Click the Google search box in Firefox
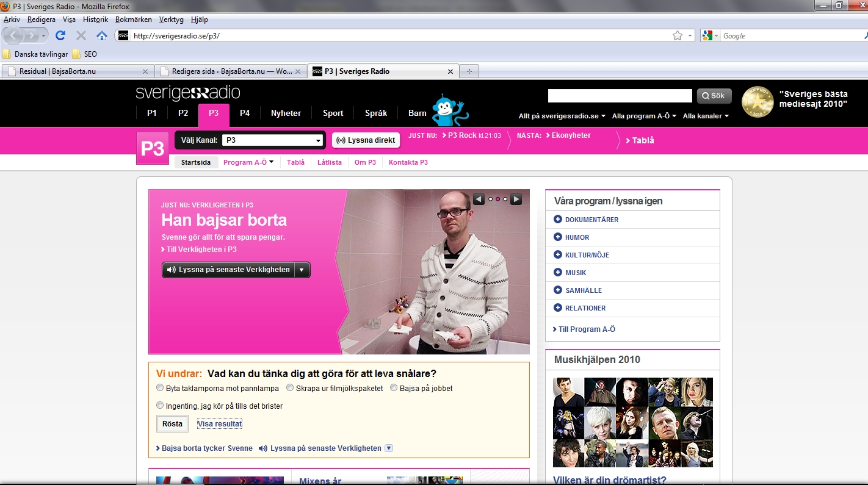This screenshot has width=868, height=485. [792, 35]
